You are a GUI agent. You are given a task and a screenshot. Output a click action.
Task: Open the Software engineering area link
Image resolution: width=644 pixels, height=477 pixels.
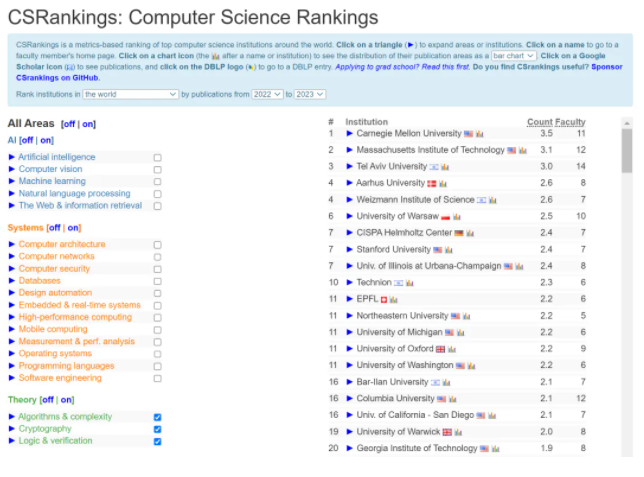[x=60, y=378]
